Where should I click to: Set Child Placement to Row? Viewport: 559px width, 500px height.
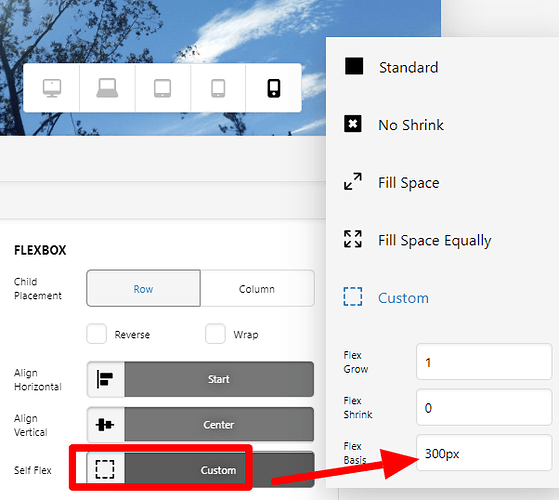click(x=143, y=288)
